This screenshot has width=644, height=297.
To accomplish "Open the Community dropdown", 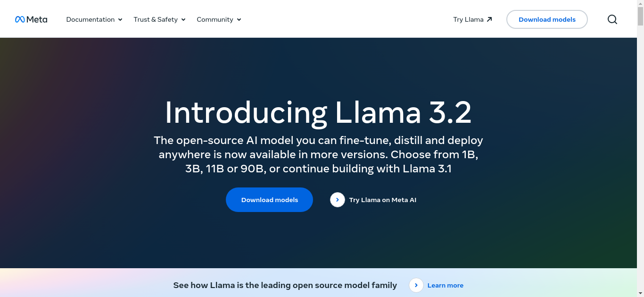I will [219, 19].
